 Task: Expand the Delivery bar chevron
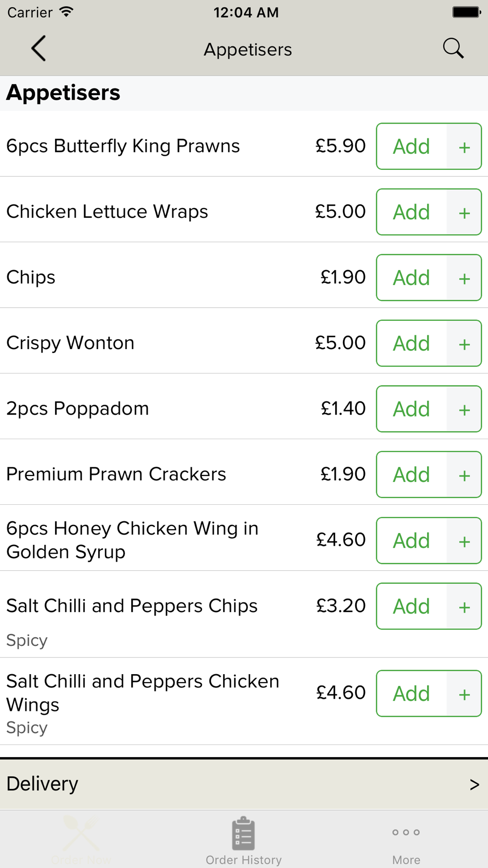[474, 785]
